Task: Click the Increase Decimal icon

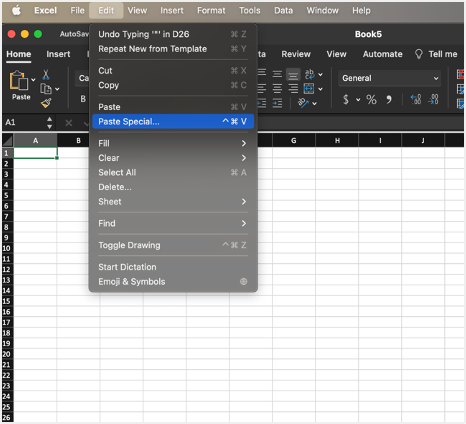Action: [416, 99]
